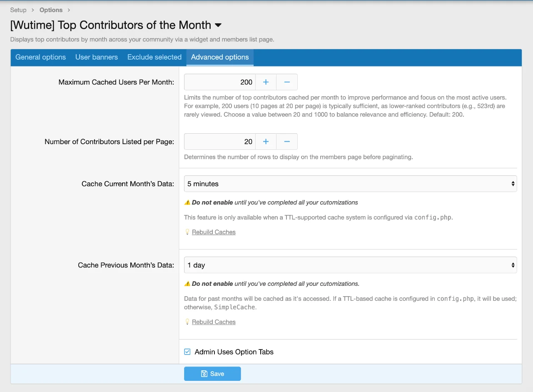The image size is (533, 392).
Task: Decrease Maximum Cached Users with minus button
Action: click(287, 82)
